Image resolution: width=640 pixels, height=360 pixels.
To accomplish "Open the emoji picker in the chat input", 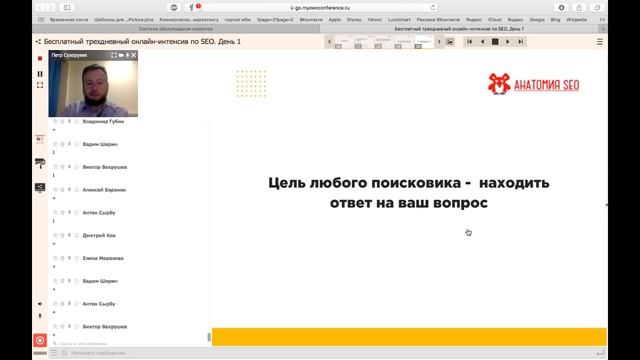I will 64,353.
